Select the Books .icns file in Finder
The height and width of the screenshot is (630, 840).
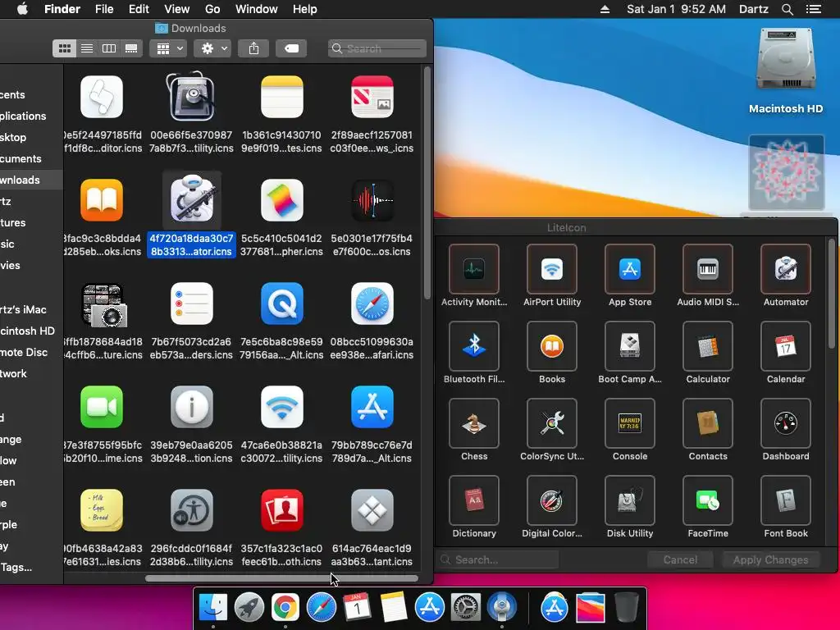(102, 200)
